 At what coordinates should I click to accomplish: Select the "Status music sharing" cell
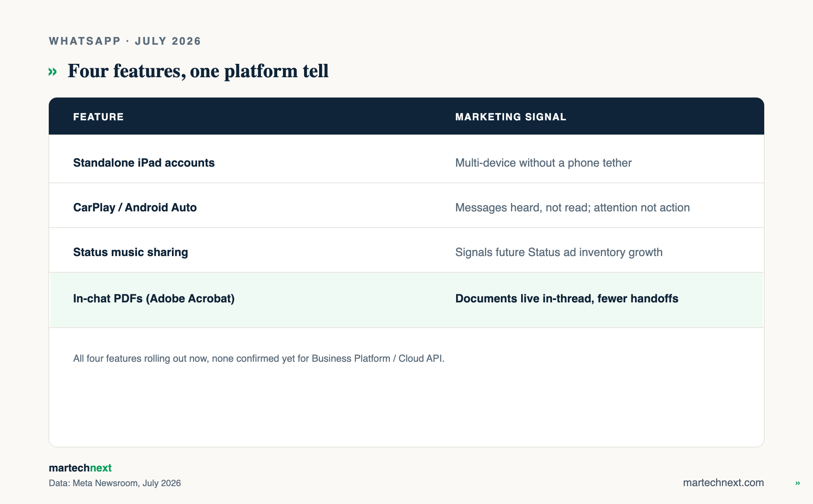(130, 252)
